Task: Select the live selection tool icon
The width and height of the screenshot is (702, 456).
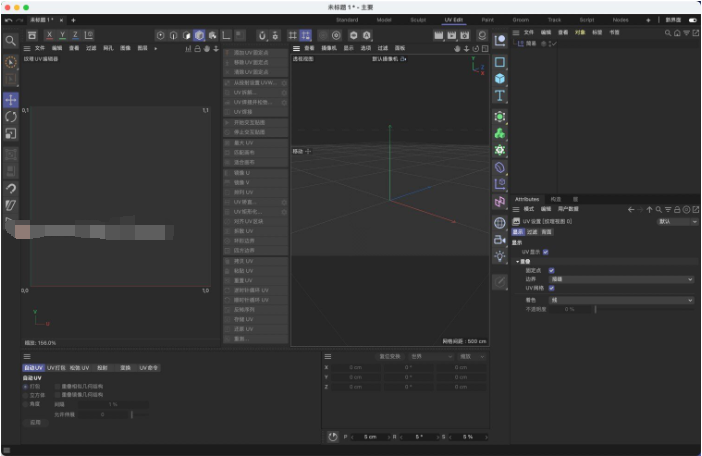Action: (x=11, y=62)
